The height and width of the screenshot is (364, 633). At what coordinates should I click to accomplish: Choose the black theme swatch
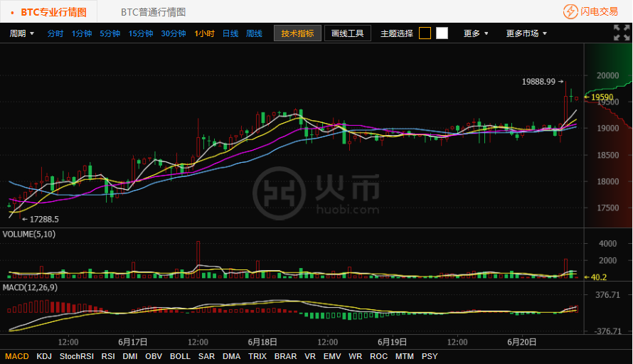pyautogui.click(x=425, y=33)
